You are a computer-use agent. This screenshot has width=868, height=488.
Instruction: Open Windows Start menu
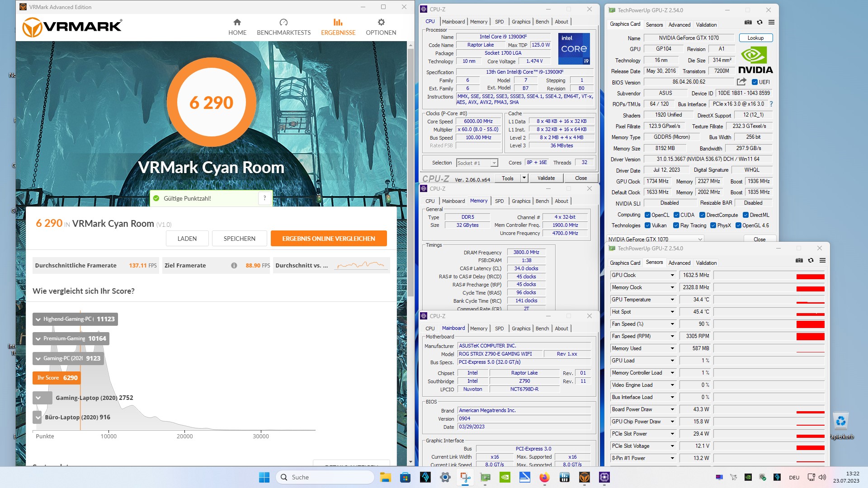coord(264,477)
